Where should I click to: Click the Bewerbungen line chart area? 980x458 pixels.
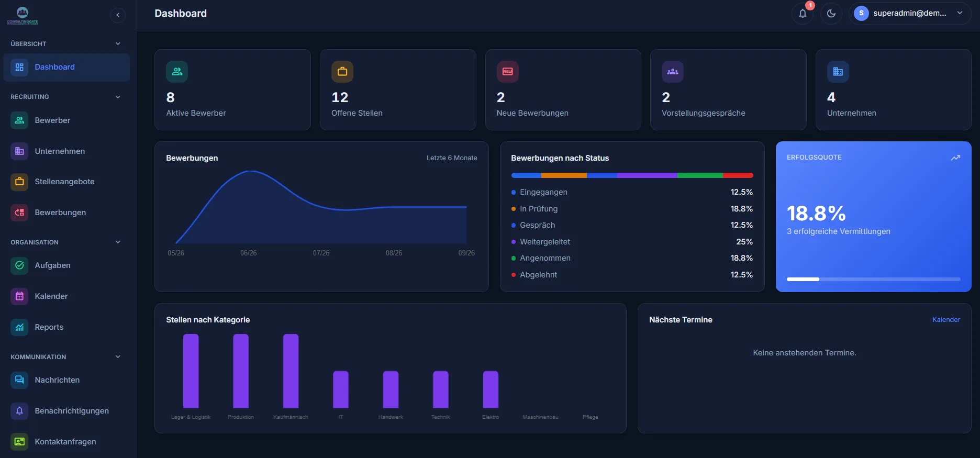321,207
